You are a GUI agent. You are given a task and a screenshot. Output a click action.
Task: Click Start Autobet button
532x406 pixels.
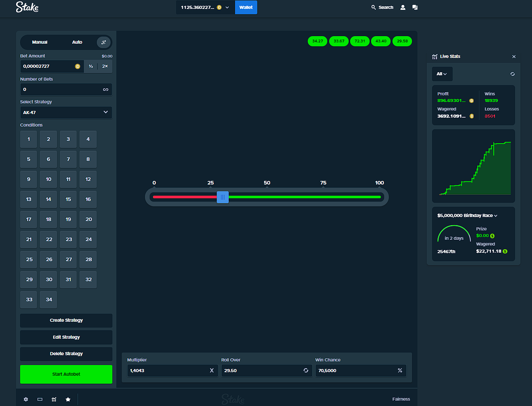(66, 374)
